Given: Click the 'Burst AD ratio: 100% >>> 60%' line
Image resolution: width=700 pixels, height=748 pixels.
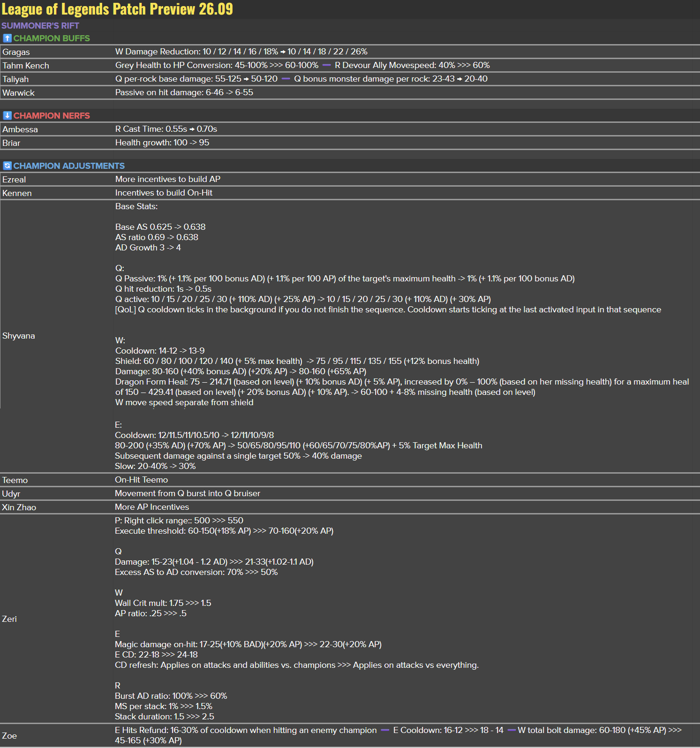Looking at the screenshot, I should click(171, 696).
